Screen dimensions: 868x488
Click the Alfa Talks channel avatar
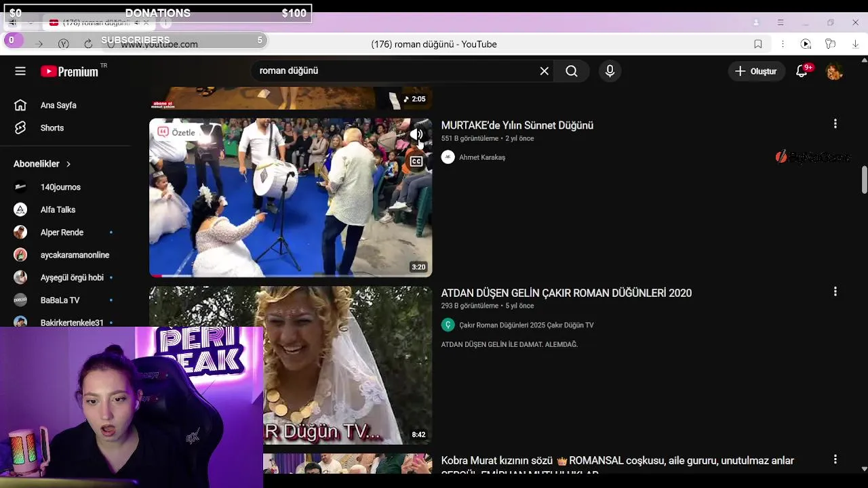20,209
